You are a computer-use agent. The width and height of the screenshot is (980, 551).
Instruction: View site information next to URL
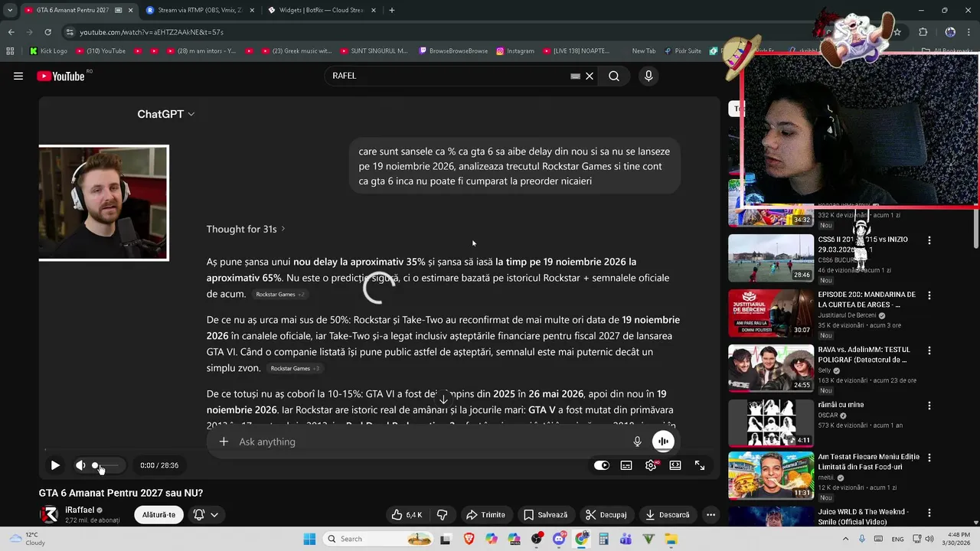[x=70, y=32]
